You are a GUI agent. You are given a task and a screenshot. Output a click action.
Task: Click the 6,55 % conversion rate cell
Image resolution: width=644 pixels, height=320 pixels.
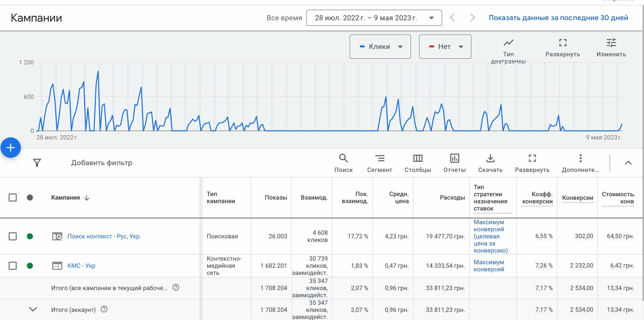[544, 236]
